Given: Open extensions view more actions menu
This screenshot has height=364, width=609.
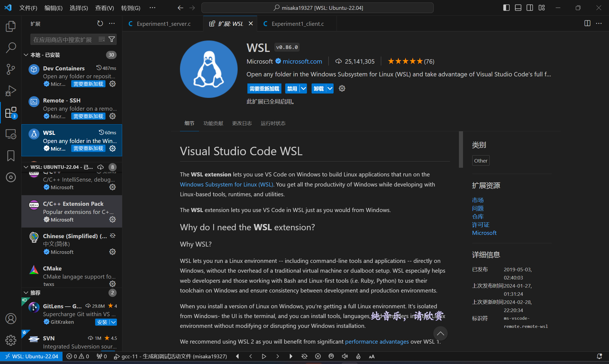Looking at the screenshot, I should [112, 24].
